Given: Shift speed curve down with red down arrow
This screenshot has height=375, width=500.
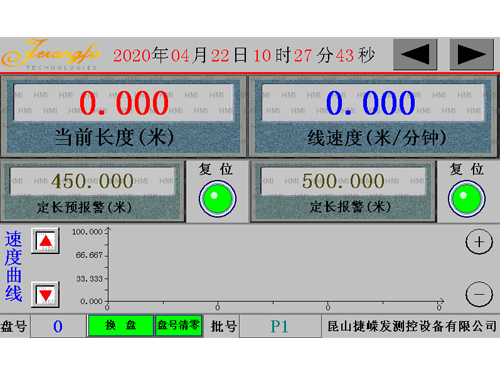Looking at the screenshot, I should (46, 294).
